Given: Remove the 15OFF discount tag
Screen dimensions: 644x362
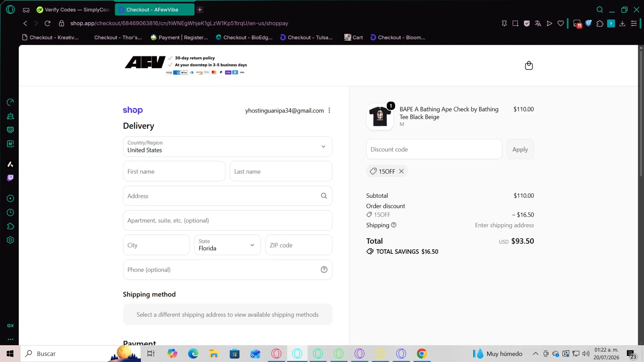Looking at the screenshot, I should 401,171.
